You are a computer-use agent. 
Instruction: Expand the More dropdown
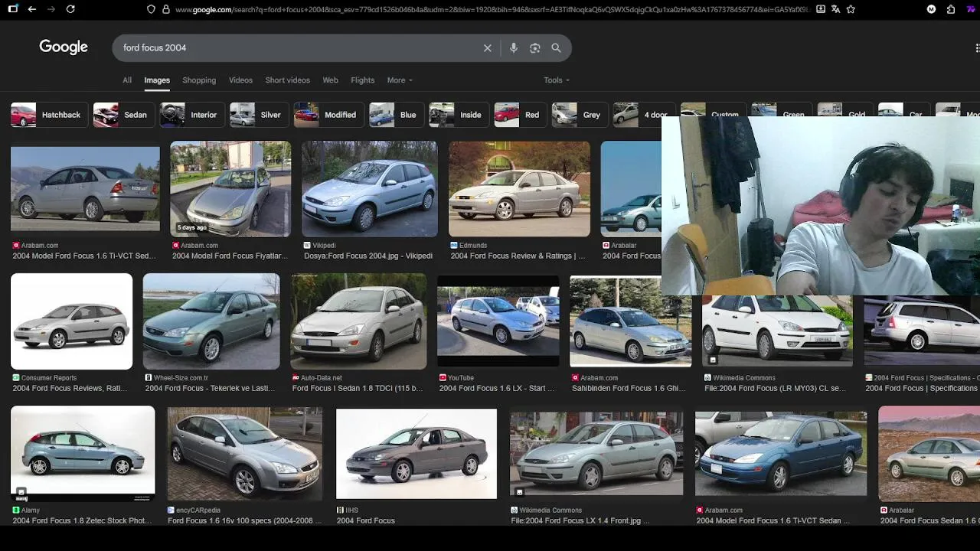pos(400,80)
